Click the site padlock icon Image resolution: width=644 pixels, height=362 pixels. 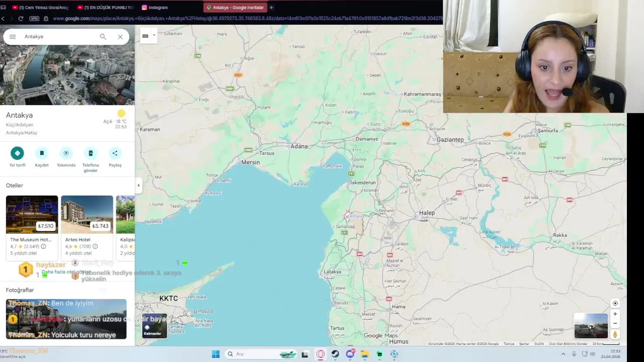coord(46,19)
